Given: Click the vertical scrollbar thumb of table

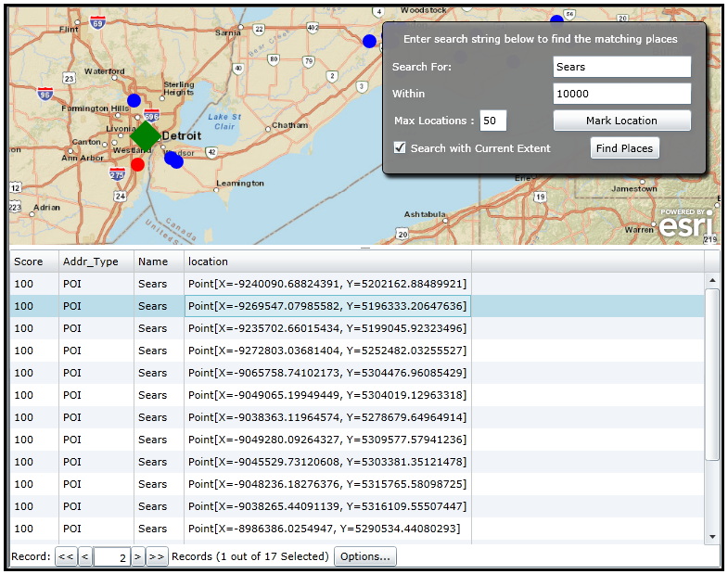Looking at the screenshot, I should coord(711,375).
